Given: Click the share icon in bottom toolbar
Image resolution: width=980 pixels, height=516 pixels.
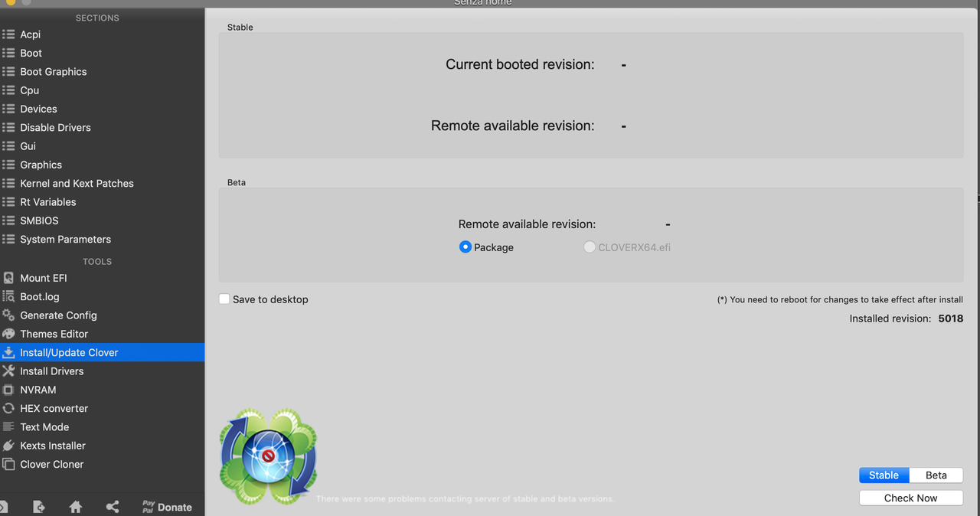Looking at the screenshot, I should point(112,507).
